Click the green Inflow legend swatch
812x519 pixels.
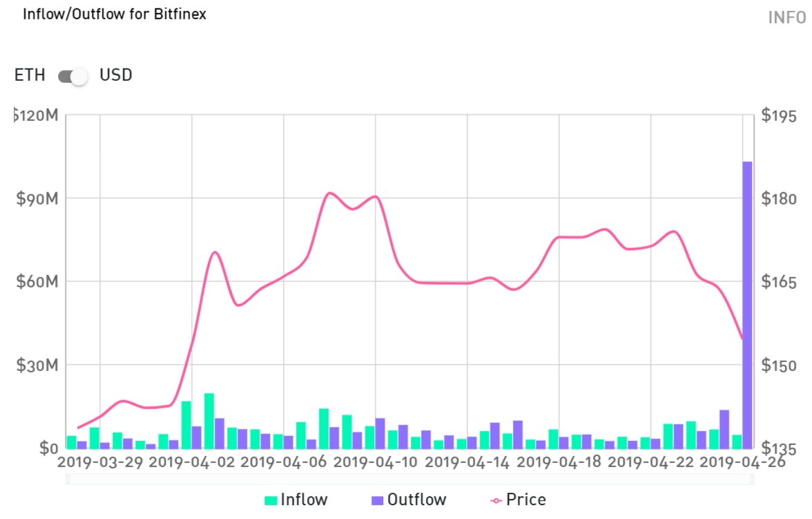click(269, 500)
